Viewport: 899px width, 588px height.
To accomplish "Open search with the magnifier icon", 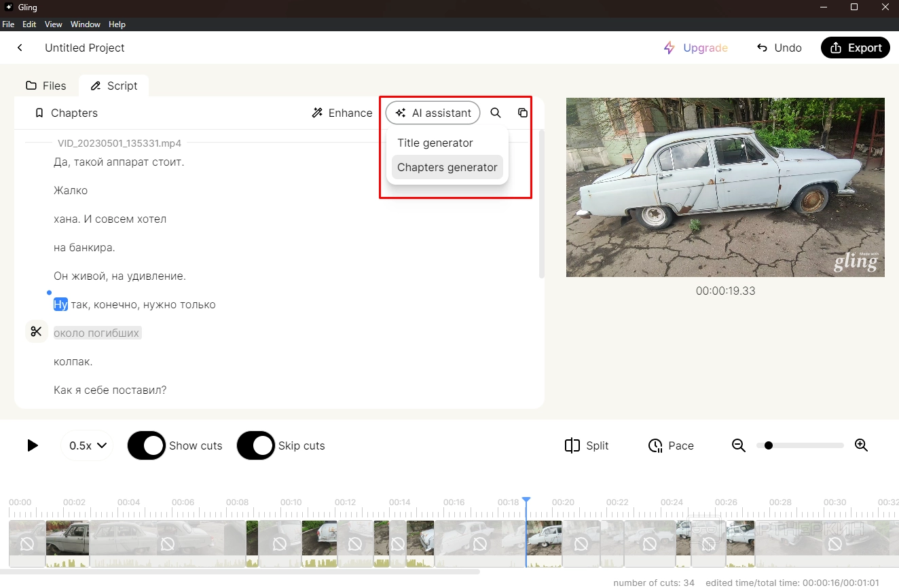I will [496, 113].
